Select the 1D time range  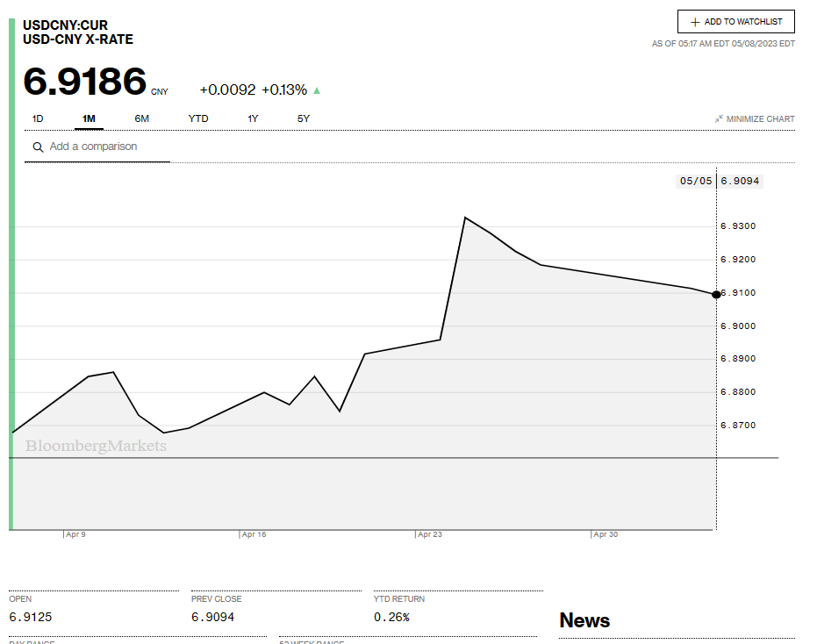click(38, 118)
